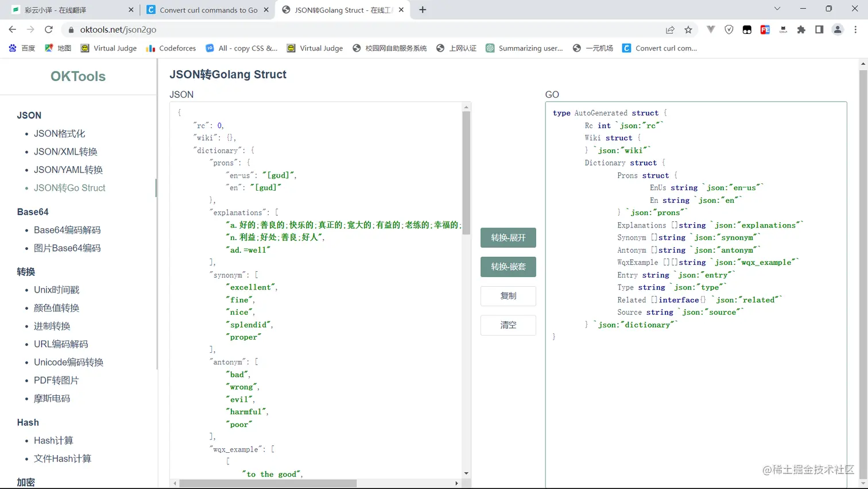
Task: Close the 彩云小译 tab
Action: pyautogui.click(x=131, y=10)
